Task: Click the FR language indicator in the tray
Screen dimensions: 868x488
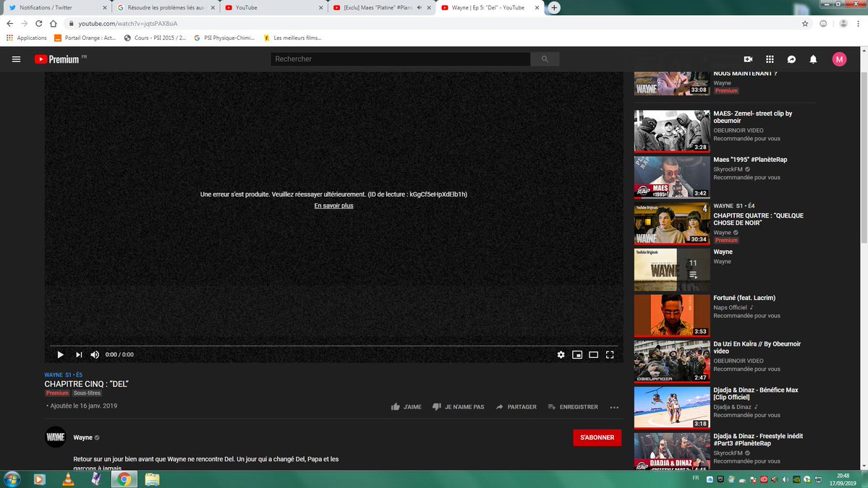Action: [696, 479]
